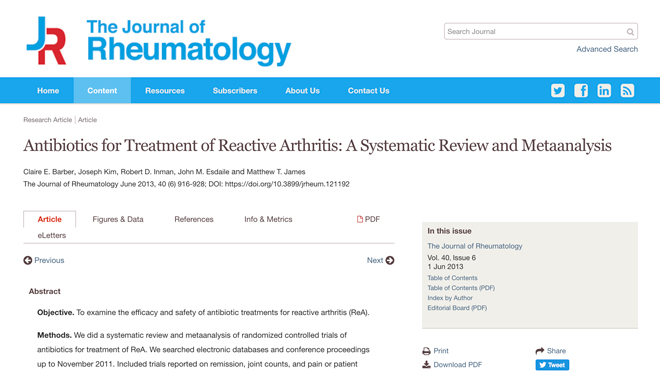This screenshot has width=660, height=372.
Task: Click the JR journal logo
Action: pos(46,40)
